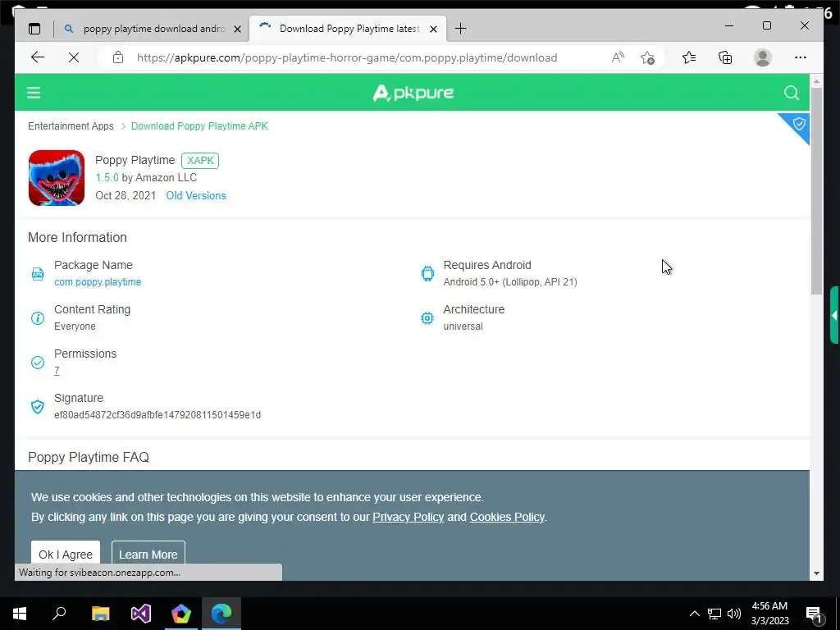This screenshot has width=840, height=630.
Task: Open the tab actions menu icon
Action: tap(34, 29)
